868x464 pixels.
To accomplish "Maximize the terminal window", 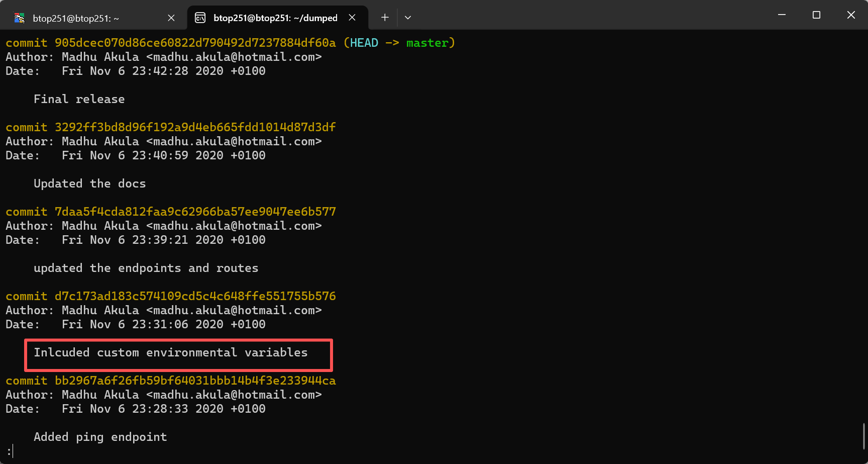I will coord(816,15).
